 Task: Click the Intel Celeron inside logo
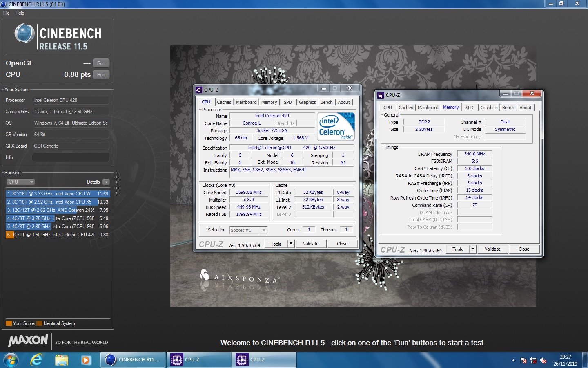coord(336,127)
